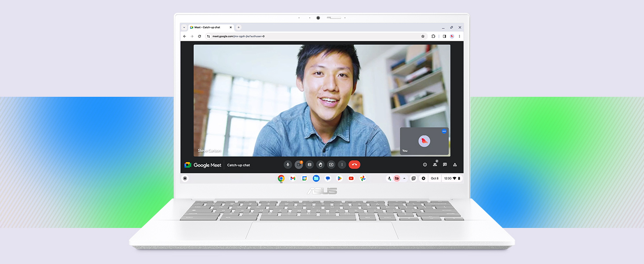Toggle the shelf camera-off indicator

[x=397, y=178]
